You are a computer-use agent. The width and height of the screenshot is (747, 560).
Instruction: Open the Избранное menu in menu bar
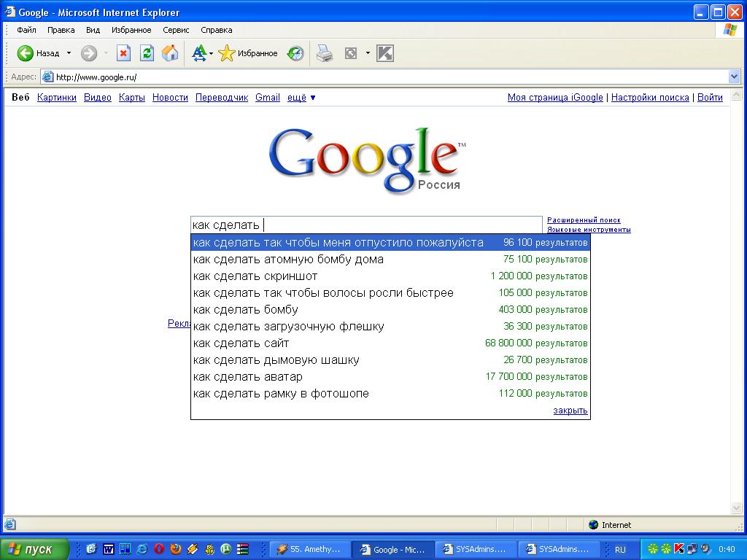point(131,30)
